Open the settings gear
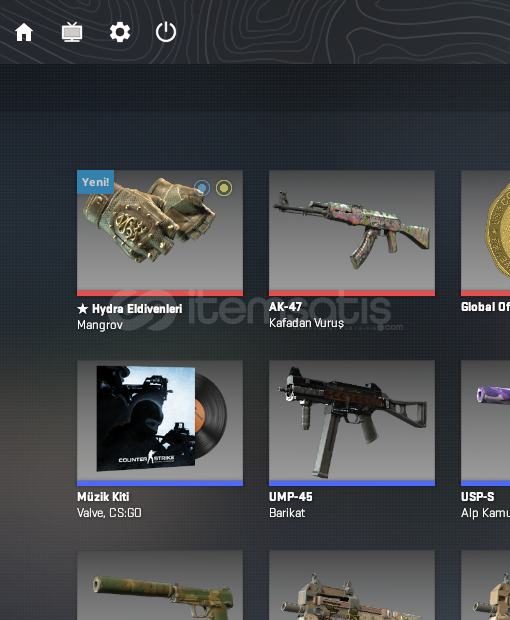This screenshot has height=620, width=510. tap(120, 32)
